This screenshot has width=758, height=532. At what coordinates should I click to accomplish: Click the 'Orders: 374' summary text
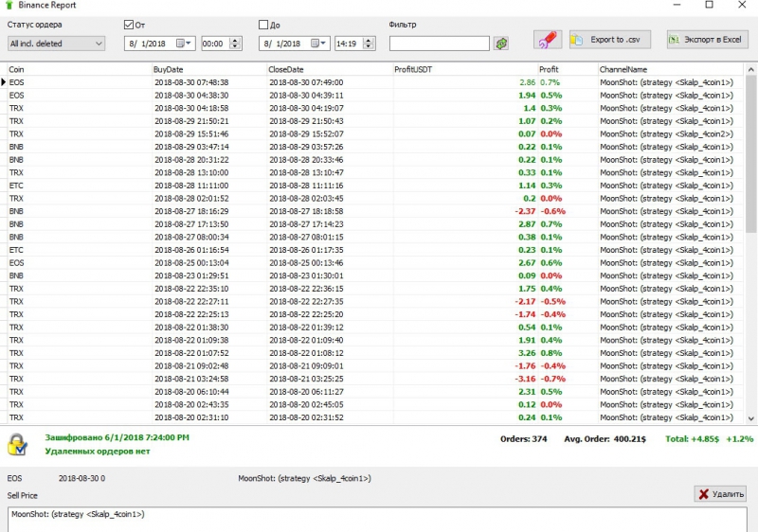pyautogui.click(x=524, y=439)
